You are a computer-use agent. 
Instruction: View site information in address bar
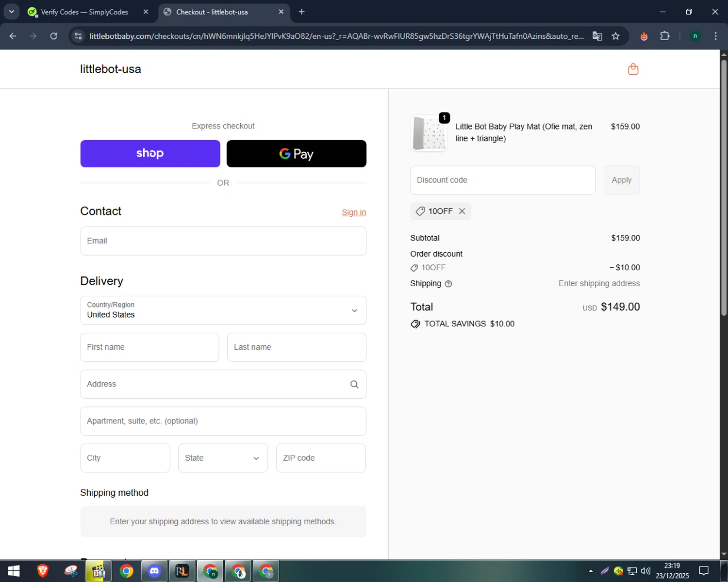pos(78,36)
